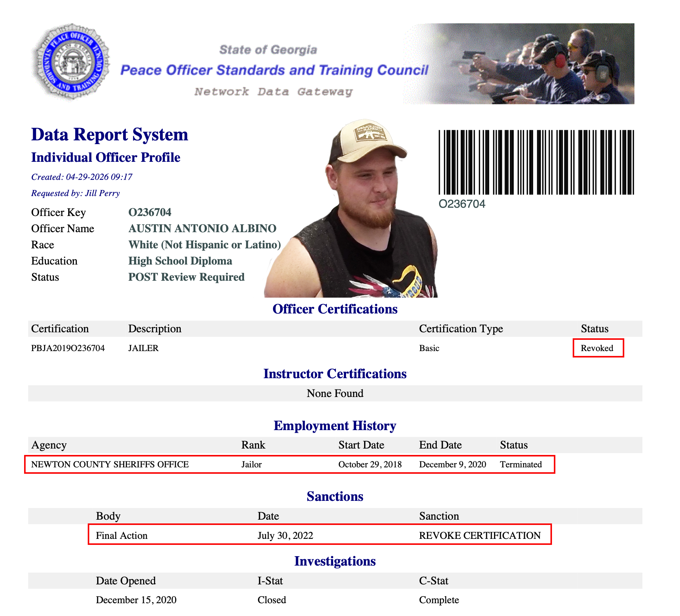Select the "Final Action" sanction body cell
The width and height of the screenshot is (680, 616).
[x=122, y=535]
